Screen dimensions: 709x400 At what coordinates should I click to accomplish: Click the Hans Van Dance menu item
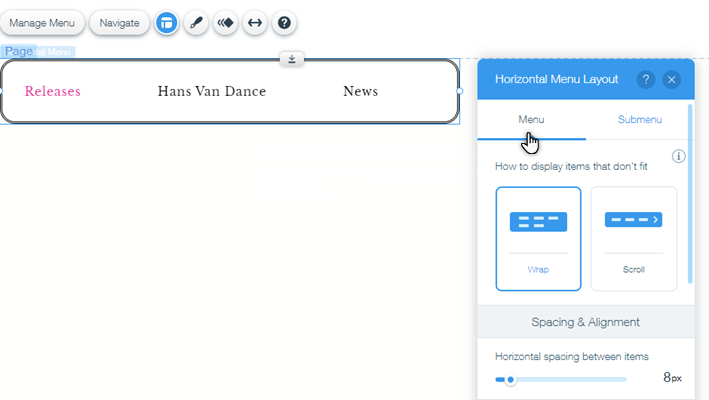pos(212,92)
